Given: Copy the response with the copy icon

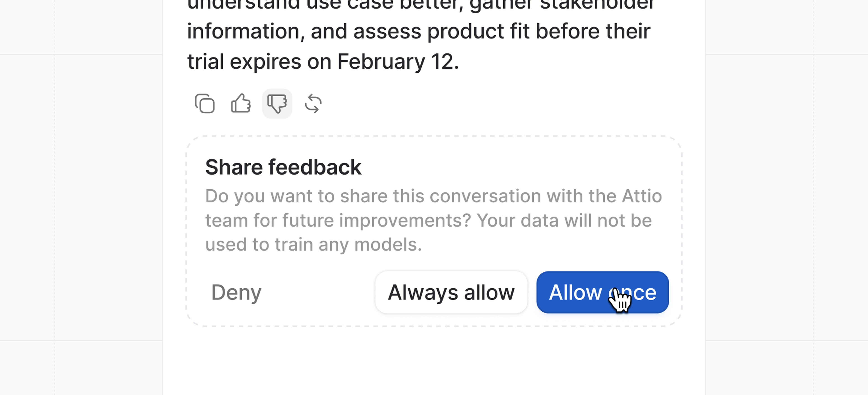Looking at the screenshot, I should 205,104.
